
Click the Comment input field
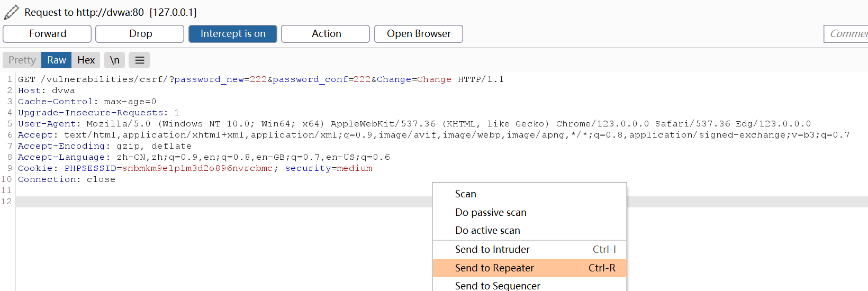[x=847, y=34]
